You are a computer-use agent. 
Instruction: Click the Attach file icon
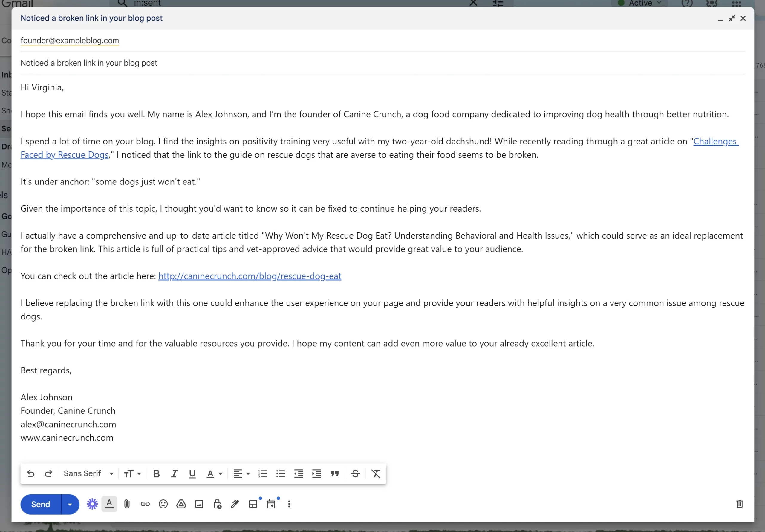[x=127, y=504]
